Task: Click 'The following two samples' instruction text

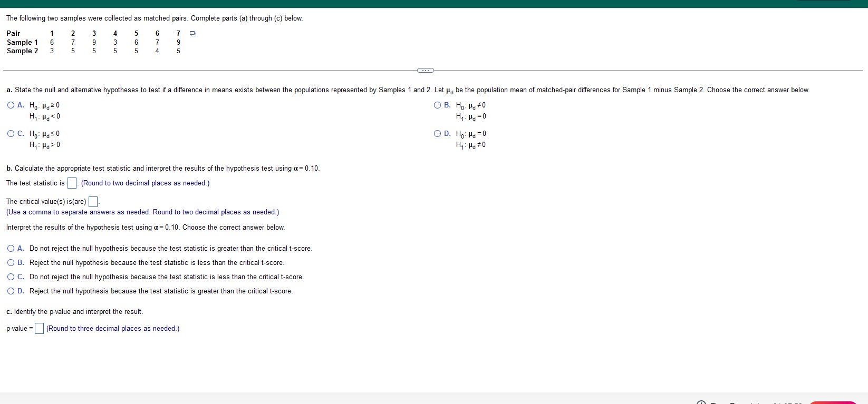Action: click(155, 18)
